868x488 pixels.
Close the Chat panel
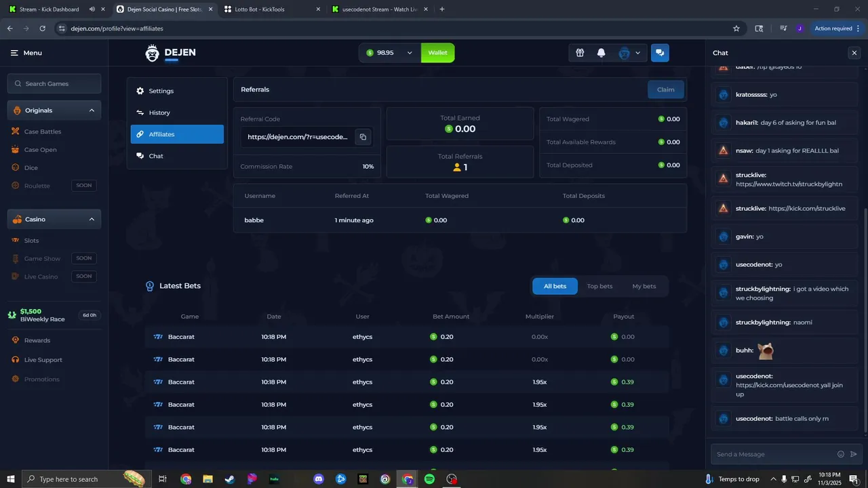pyautogui.click(x=854, y=53)
